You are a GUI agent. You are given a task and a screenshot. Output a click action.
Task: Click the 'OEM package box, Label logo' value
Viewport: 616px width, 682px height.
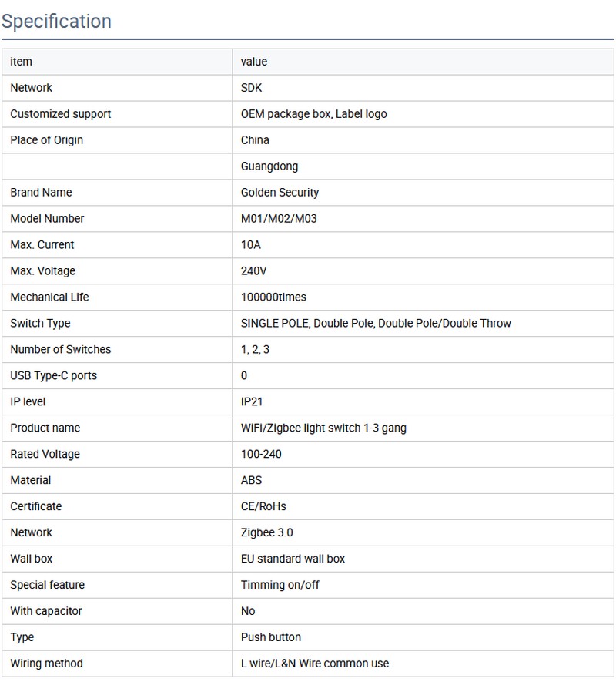click(314, 114)
